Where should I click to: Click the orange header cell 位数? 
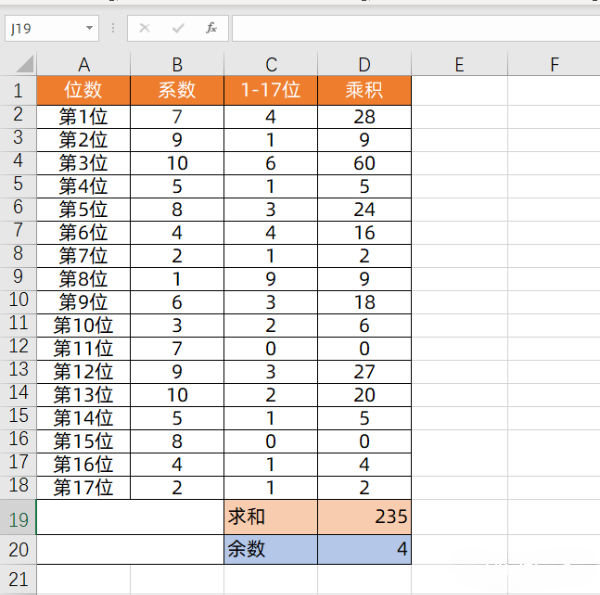(83, 90)
